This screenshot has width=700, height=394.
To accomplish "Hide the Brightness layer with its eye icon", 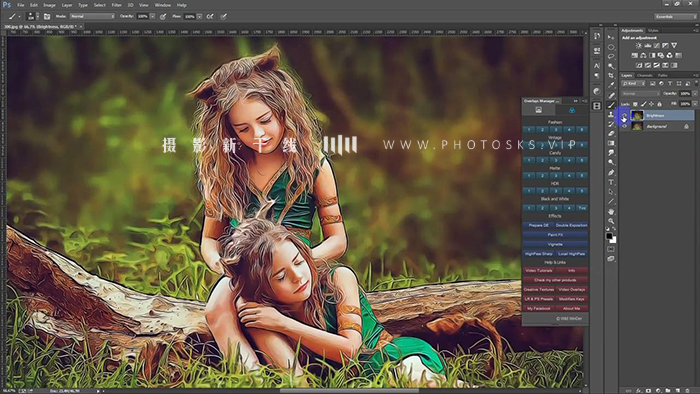I will 624,116.
